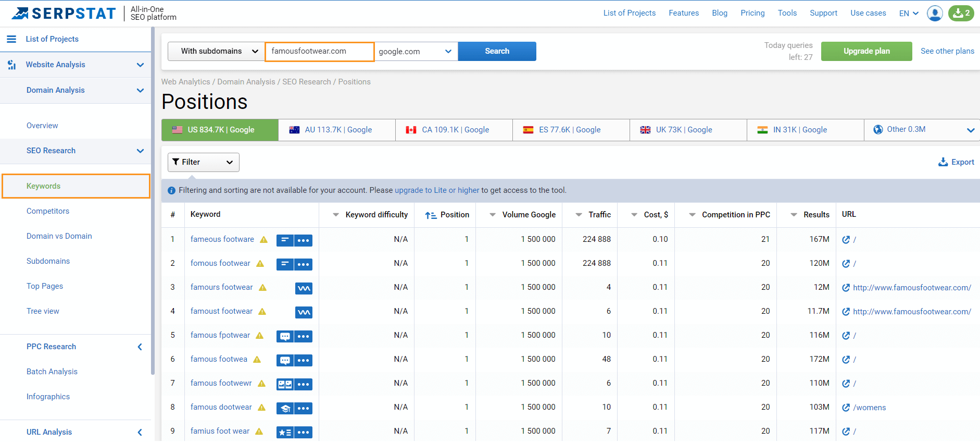The image size is (980, 442).
Task: Click the blue Search button
Action: coord(497,51)
